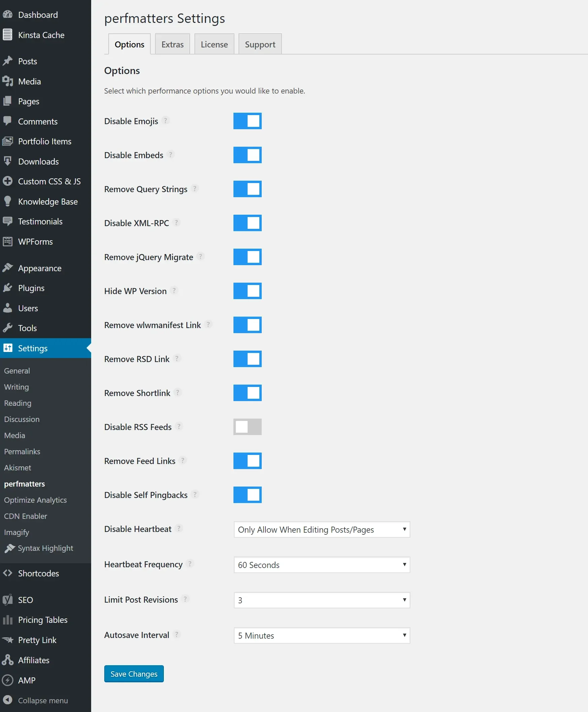Turn off the Disable Emojis toggle
The height and width of the screenshot is (712, 588).
247,121
